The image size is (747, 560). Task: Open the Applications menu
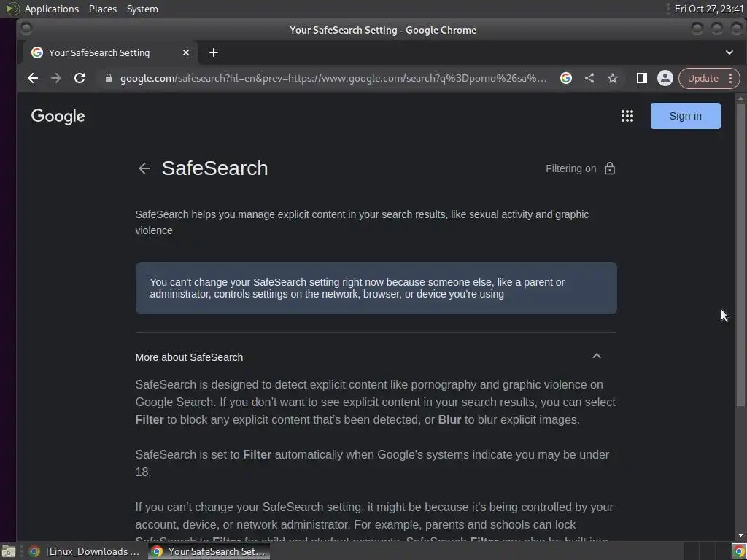[x=52, y=9]
